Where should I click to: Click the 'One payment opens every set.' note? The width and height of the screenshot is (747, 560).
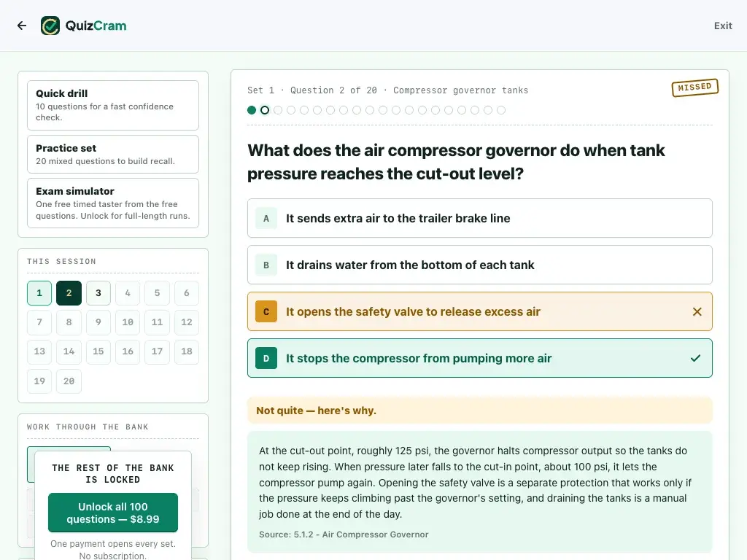tap(113, 544)
